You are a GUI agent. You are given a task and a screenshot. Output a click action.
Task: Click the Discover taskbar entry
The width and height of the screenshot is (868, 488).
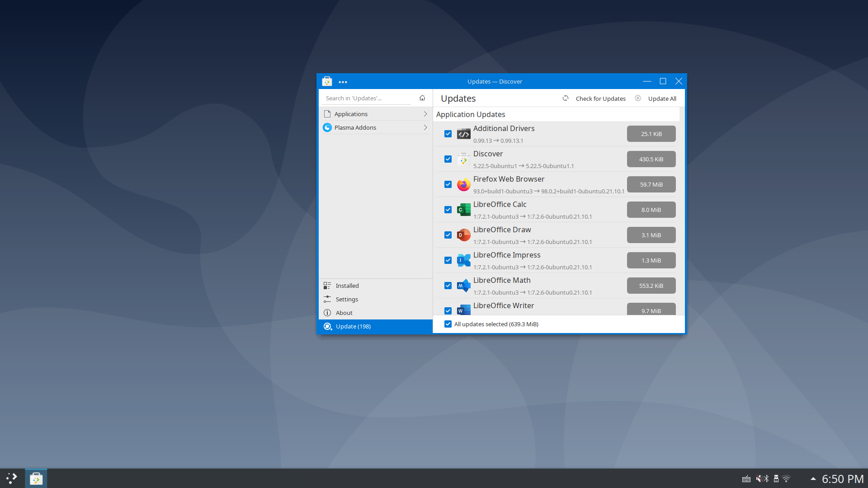[x=36, y=479]
